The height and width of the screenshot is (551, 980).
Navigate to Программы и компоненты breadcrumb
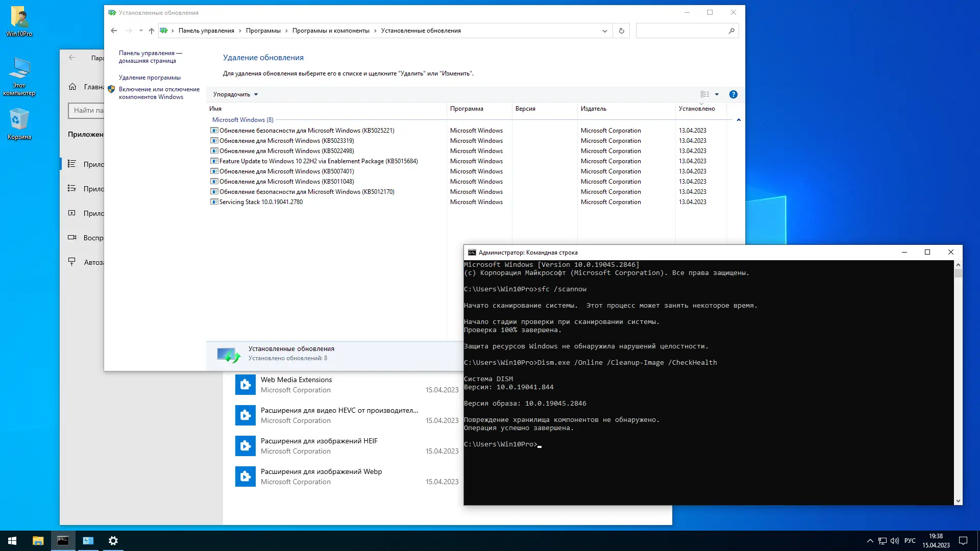point(330,31)
